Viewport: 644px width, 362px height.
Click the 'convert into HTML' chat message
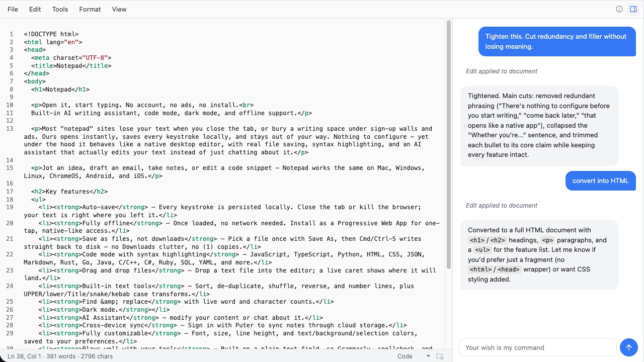(600, 181)
